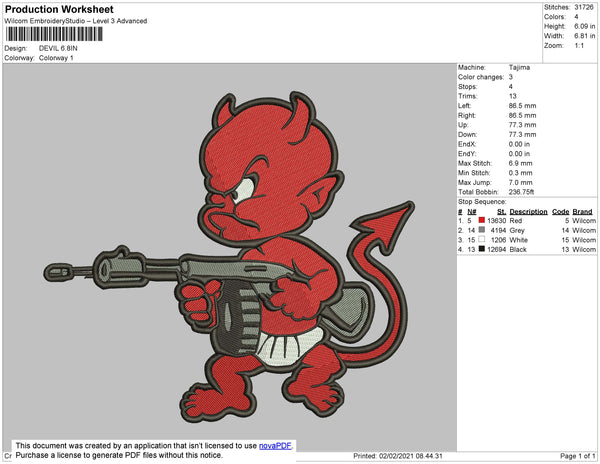The width and height of the screenshot is (600, 464).
Task: Click the 'St.' column header
Action: [501, 212]
